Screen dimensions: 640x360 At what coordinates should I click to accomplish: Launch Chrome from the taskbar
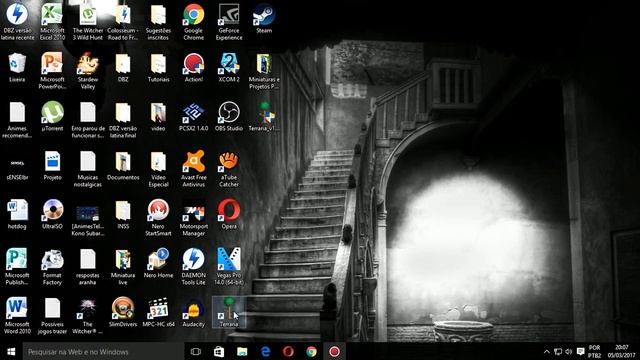tap(311, 351)
